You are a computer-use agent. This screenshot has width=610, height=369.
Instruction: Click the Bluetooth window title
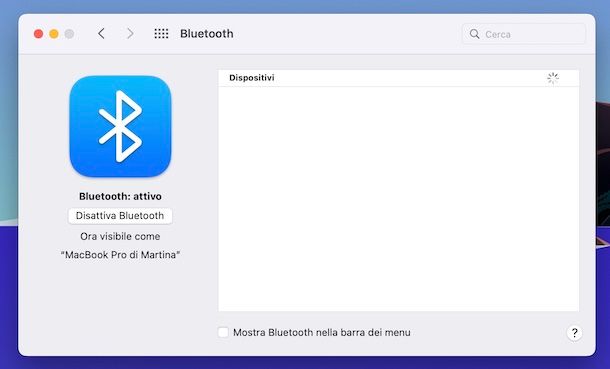[207, 34]
